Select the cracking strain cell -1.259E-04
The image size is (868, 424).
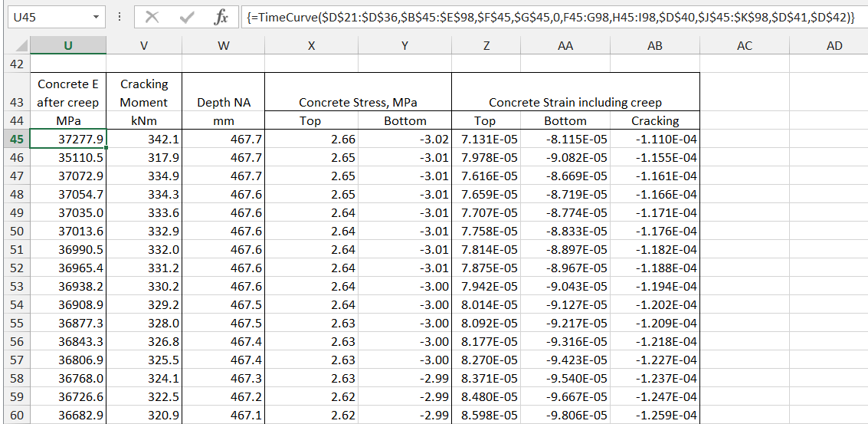point(655,416)
